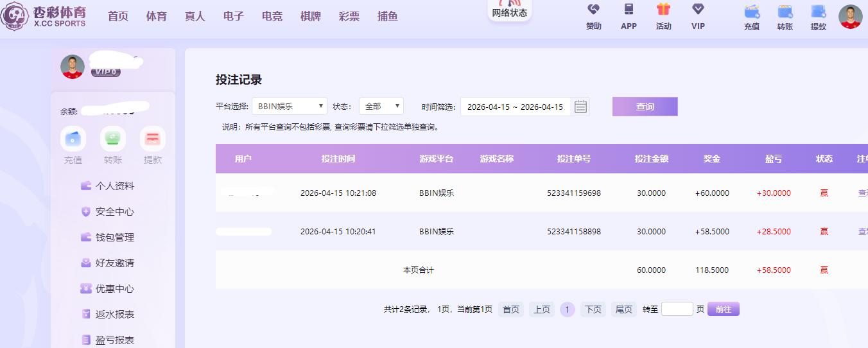The width and height of the screenshot is (868, 348).
Task: Click the purple 查询 button
Action: point(645,107)
